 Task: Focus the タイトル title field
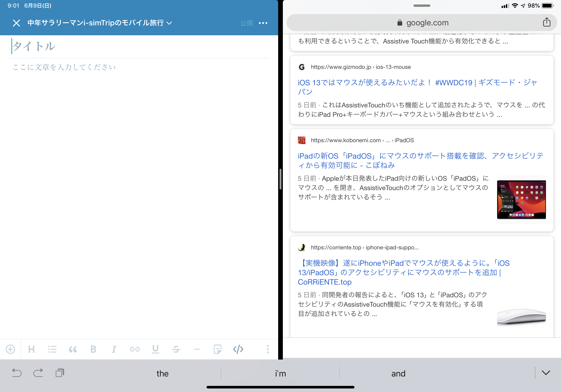[139, 46]
